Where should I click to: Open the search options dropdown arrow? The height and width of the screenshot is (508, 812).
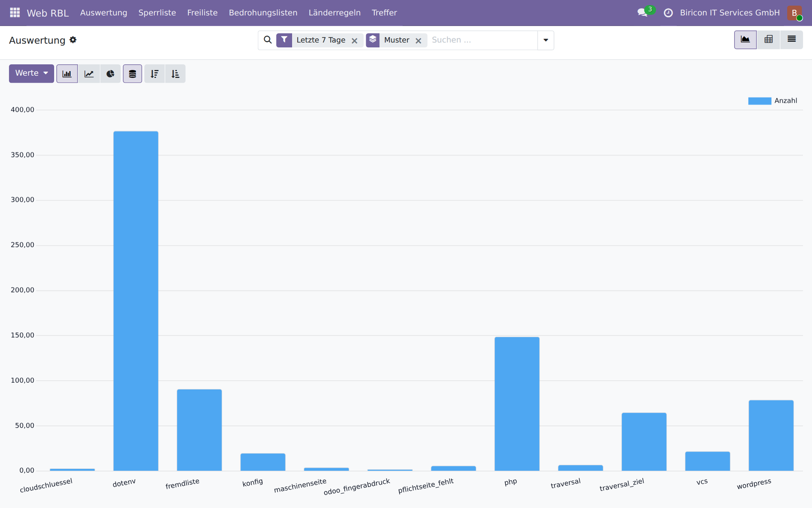(x=546, y=40)
